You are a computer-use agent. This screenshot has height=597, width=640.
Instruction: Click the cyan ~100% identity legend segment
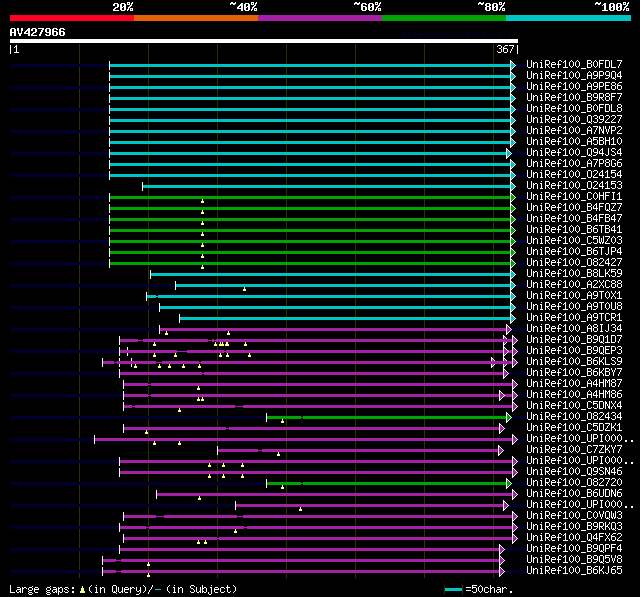click(x=569, y=18)
